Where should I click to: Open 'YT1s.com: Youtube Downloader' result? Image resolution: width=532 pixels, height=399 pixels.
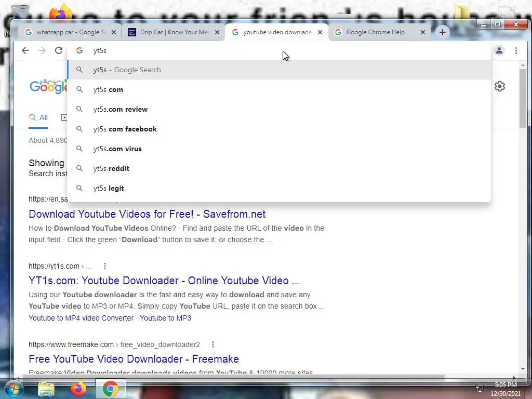(164, 281)
